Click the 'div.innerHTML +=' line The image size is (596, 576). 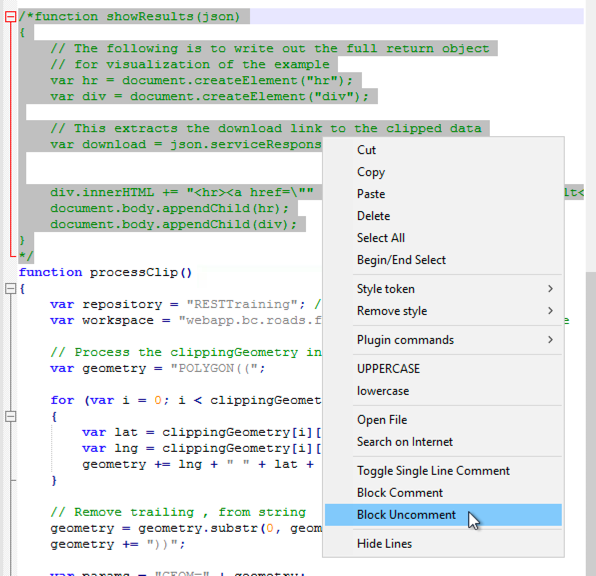pyautogui.click(x=182, y=192)
